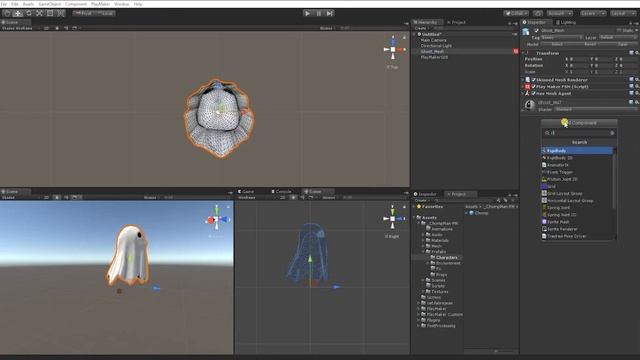This screenshot has height=360, width=640.
Task: Switch to the Hierarchy tab
Action: (427, 22)
